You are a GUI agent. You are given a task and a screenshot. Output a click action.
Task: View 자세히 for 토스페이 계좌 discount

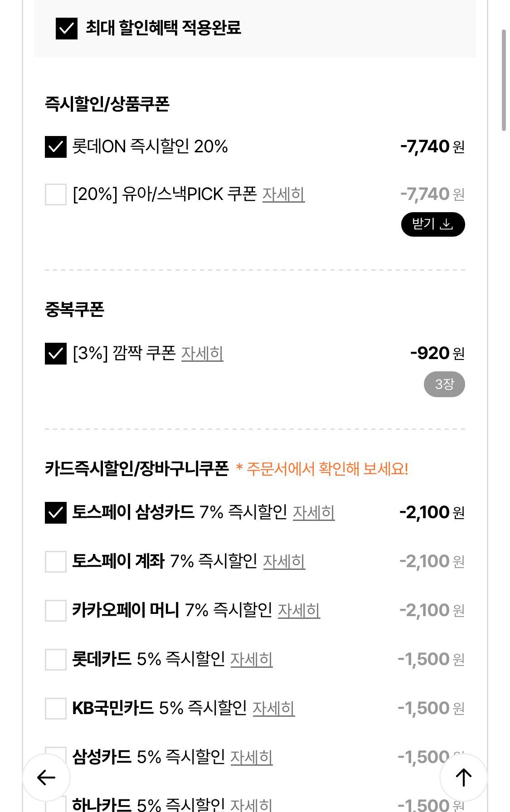(x=284, y=562)
